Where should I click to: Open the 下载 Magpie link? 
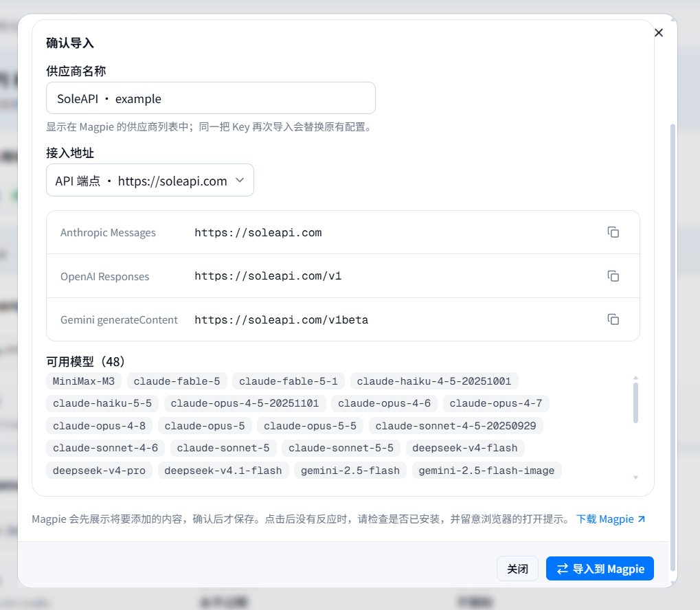click(610, 519)
